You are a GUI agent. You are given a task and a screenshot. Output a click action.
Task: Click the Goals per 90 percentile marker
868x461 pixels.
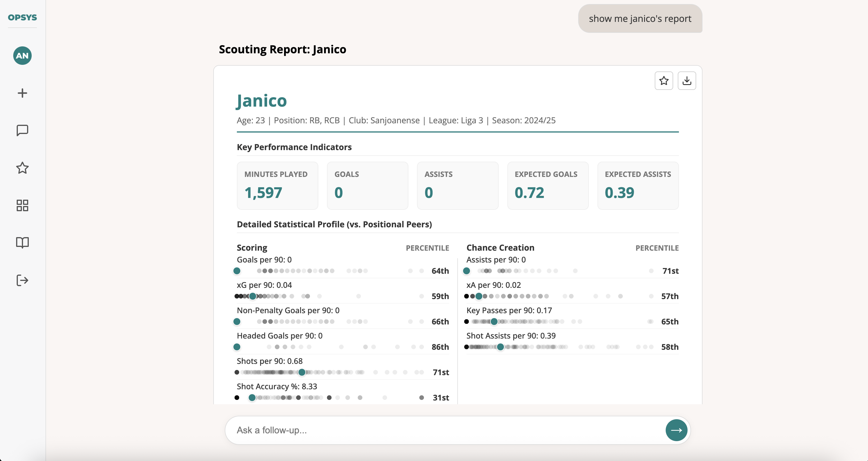click(237, 271)
